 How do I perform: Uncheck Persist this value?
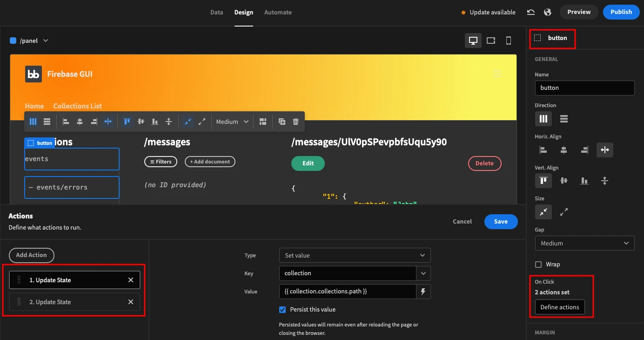pos(282,309)
